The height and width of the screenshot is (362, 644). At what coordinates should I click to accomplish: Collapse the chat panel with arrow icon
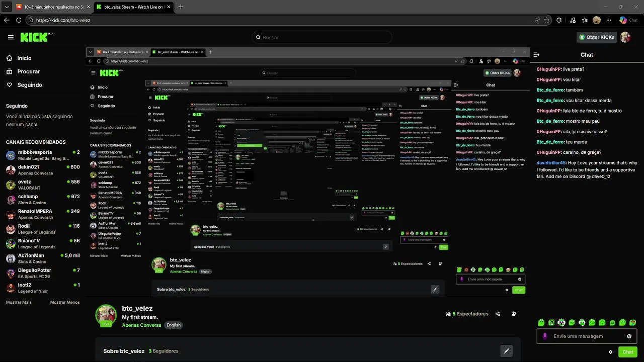(x=536, y=55)
